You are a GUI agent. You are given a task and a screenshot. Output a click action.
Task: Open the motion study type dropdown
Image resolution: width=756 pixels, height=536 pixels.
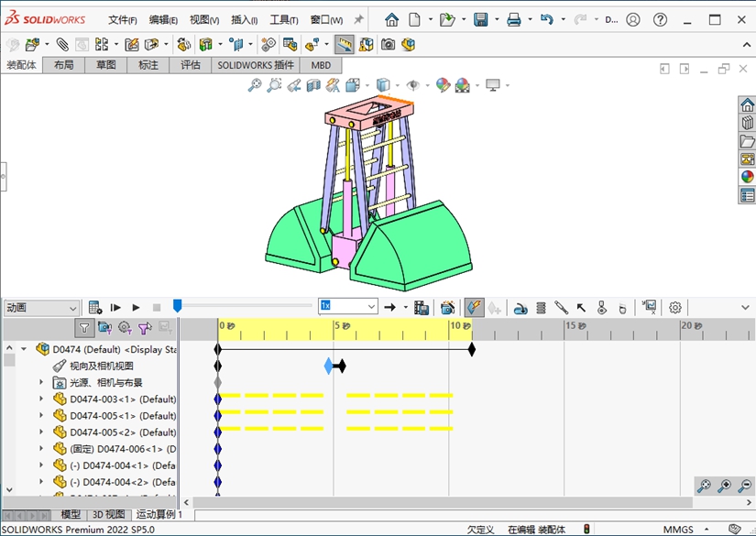71,308
